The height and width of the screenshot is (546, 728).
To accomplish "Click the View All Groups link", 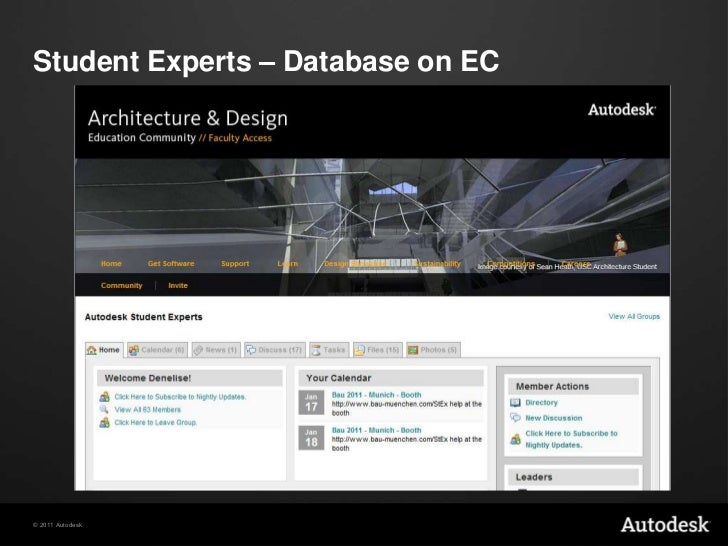I will pos(634,316).
